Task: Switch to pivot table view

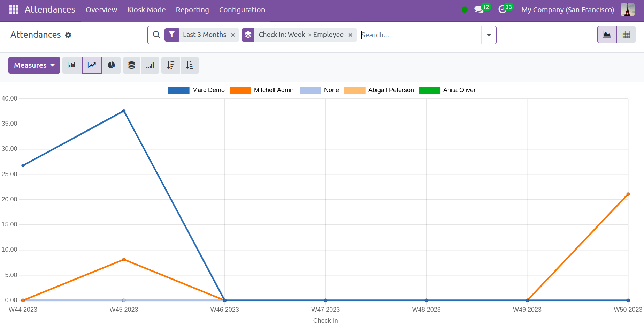Action: pos(626,35)
